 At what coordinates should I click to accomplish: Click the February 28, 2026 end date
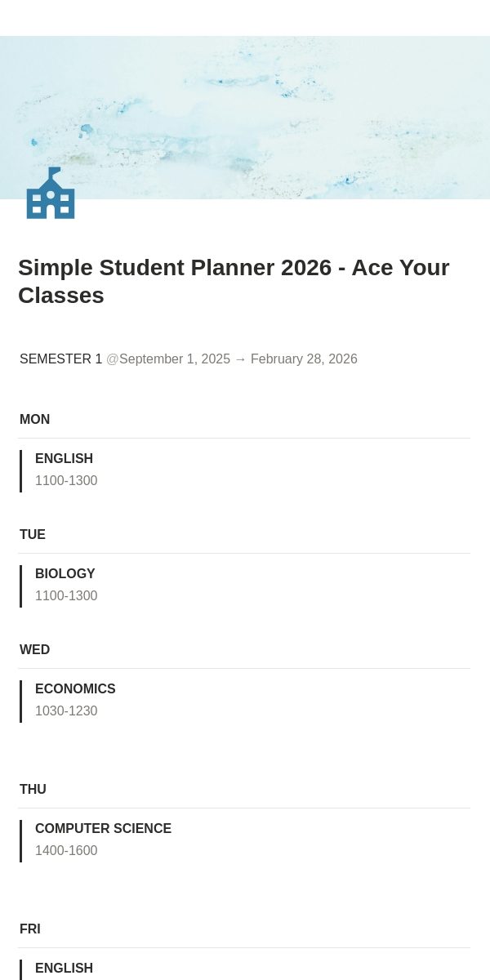(304, 359)
